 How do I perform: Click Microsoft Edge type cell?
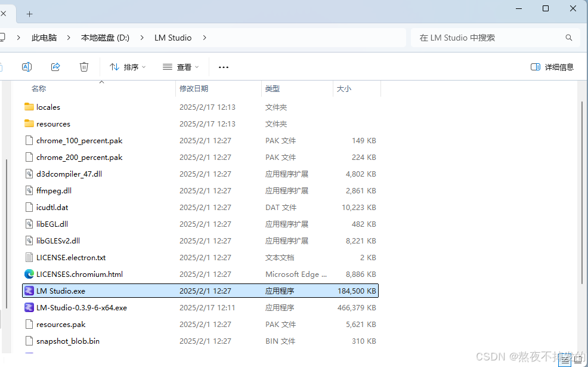tap(296, 275)
